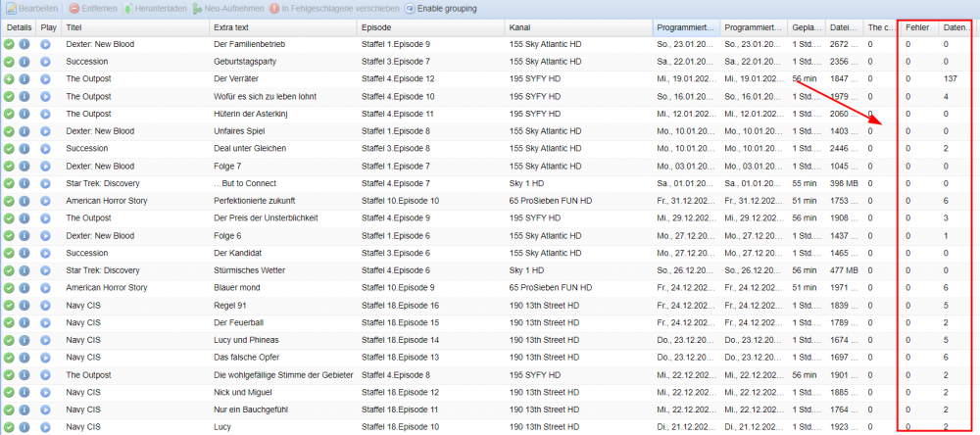Show info for 'Der Preis der Unsterblichkeit'
Viewport: 980px width, 435px height.
[x=24, y=218]
